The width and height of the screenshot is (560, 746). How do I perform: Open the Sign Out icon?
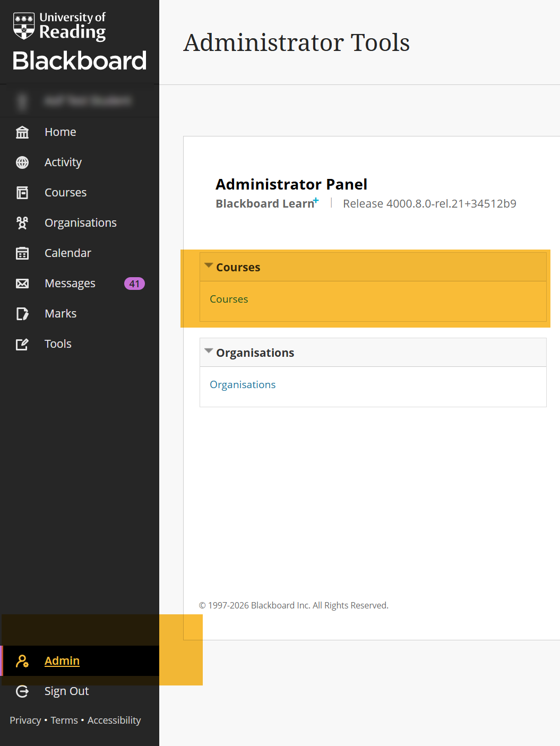22,691
